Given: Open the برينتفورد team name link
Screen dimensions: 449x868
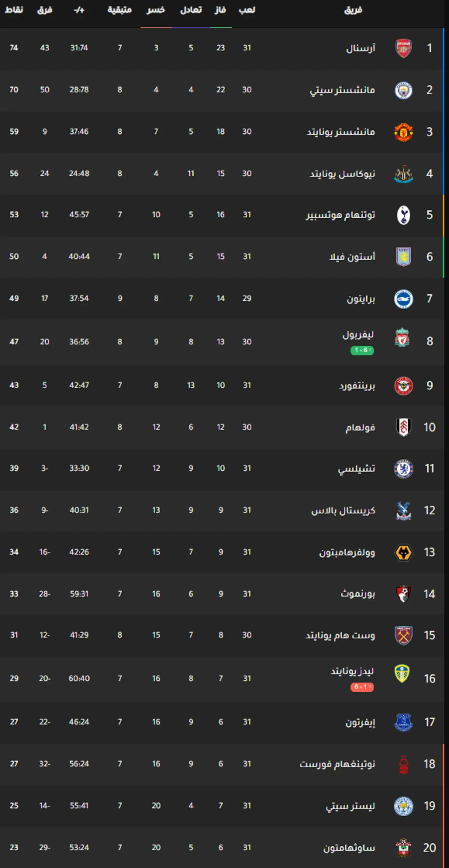Looking at the screenshot, I should (357, 386).
